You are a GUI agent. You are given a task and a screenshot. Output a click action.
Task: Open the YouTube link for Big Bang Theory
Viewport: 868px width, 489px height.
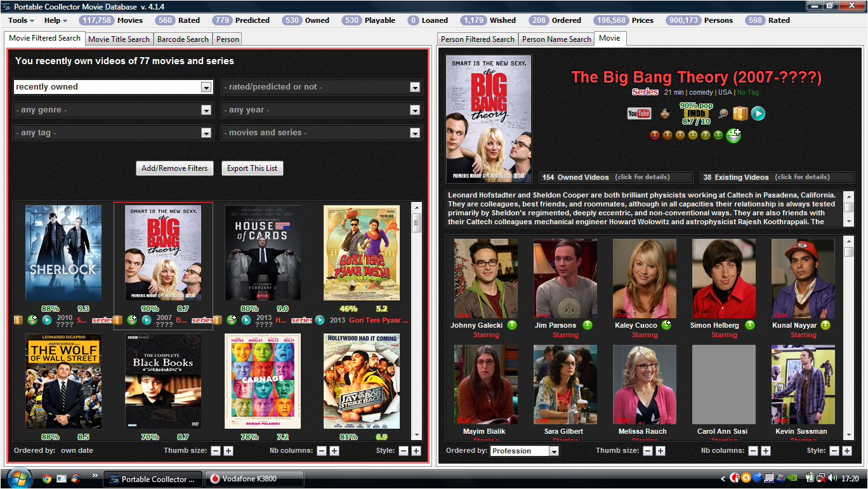pos(639,114)
